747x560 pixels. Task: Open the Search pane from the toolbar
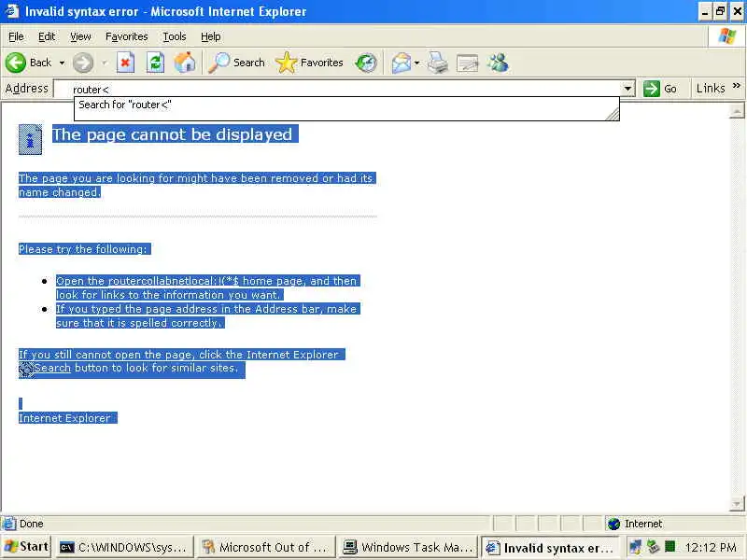[237, 63]
